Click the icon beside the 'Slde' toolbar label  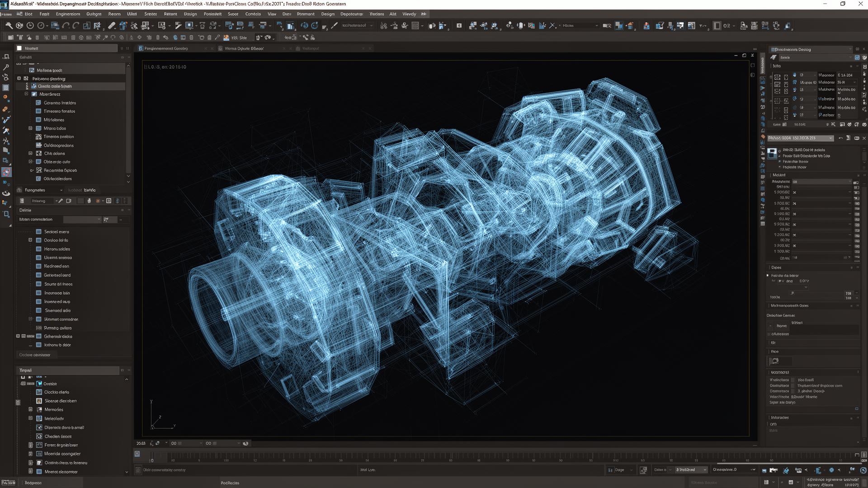click(226, 38)
